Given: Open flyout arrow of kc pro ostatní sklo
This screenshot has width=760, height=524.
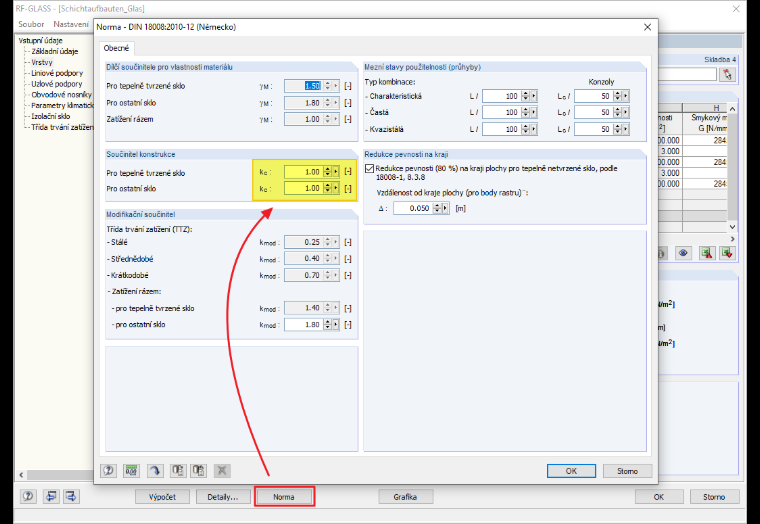Looking at the screenshot, I should point(335,188).
